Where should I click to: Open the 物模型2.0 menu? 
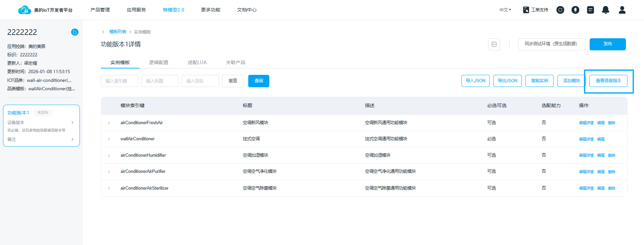pos(173,10)
